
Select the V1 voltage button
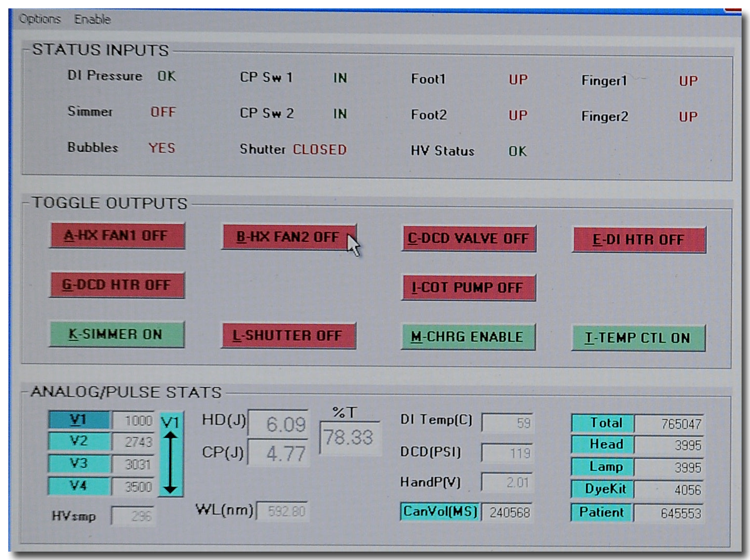[x=79, y=420]
